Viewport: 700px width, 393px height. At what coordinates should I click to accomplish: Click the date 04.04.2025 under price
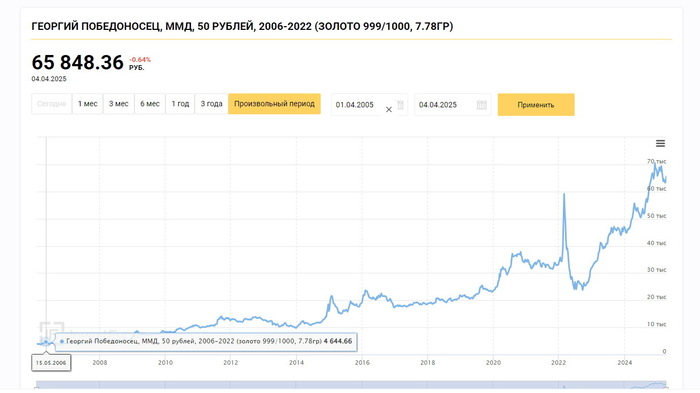click(x=49, y=79)
